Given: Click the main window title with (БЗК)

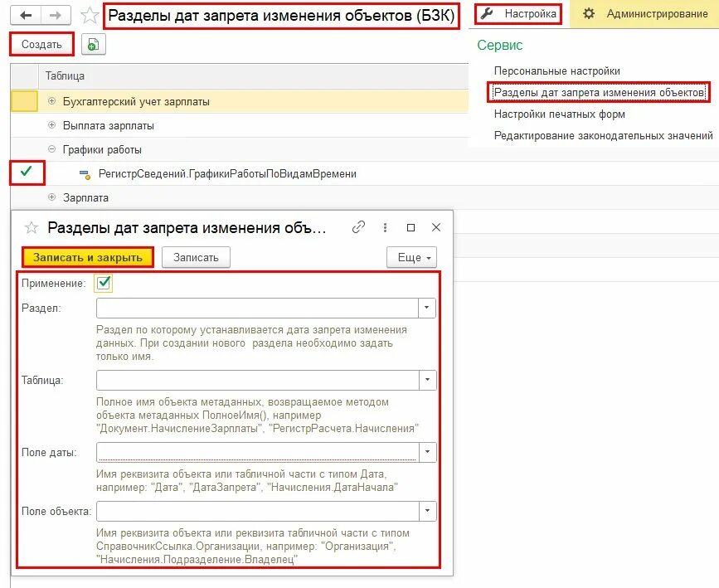Looking at the screenshot, I should tap(281, 16).
